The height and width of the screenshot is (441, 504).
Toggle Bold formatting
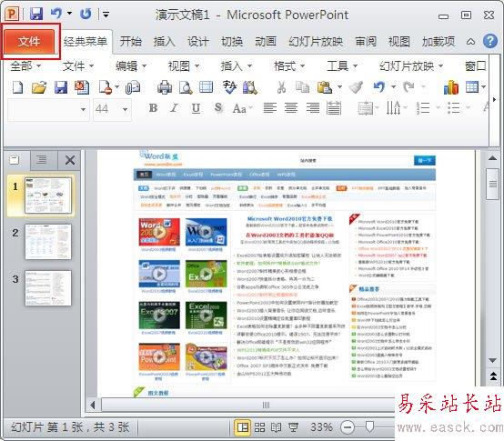[154, 108]
